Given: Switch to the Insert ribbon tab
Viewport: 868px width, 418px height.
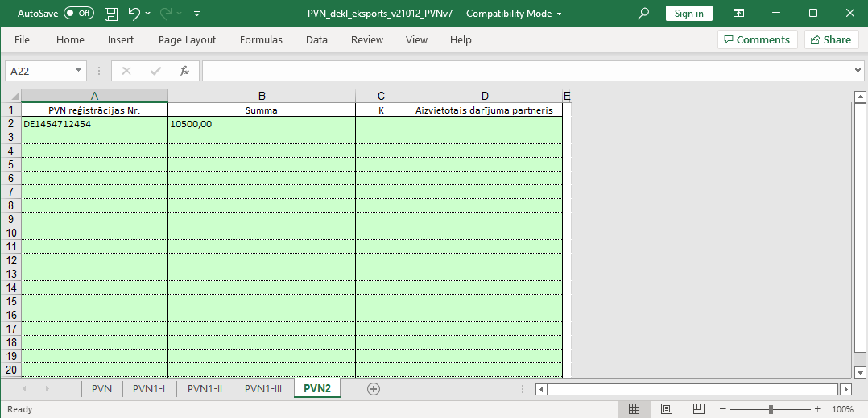Looking at the screenshot, I should point(121,39).
